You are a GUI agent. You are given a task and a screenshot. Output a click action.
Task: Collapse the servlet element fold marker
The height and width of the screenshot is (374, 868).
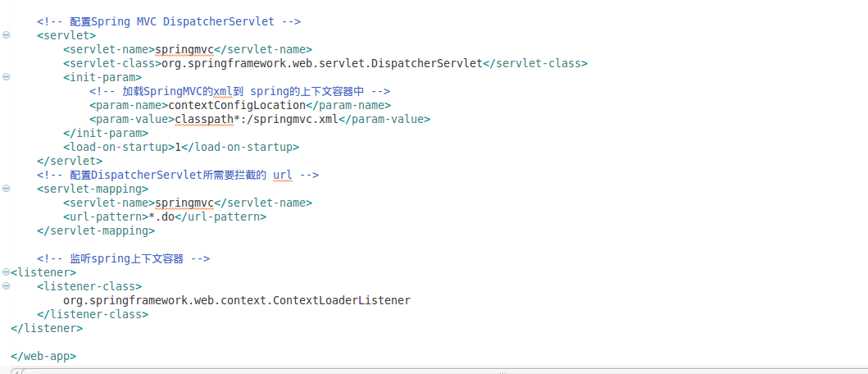click(6, 35)
